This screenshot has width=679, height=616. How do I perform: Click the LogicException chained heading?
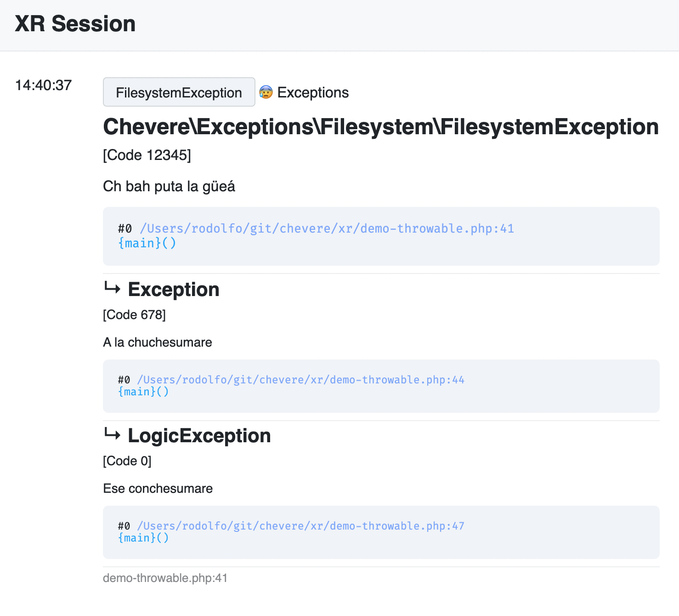[x=199, y=436]
